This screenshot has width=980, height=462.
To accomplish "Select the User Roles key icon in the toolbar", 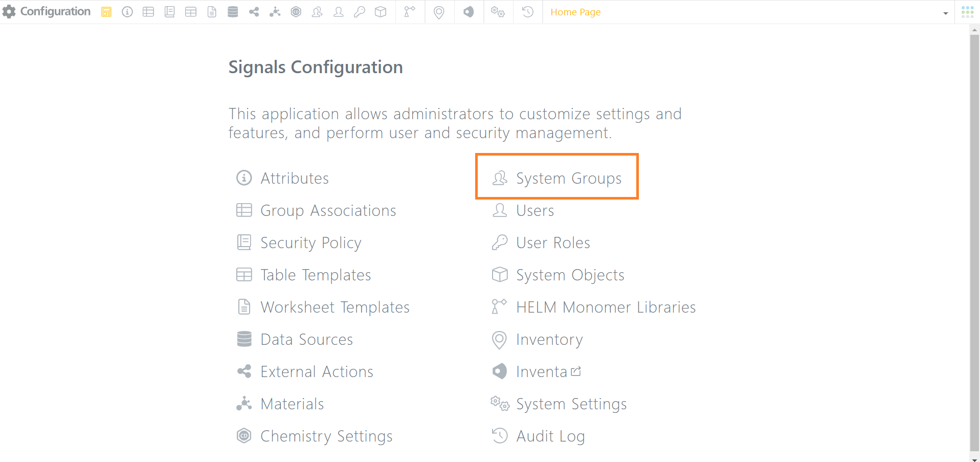I will (x=360, y=12).
